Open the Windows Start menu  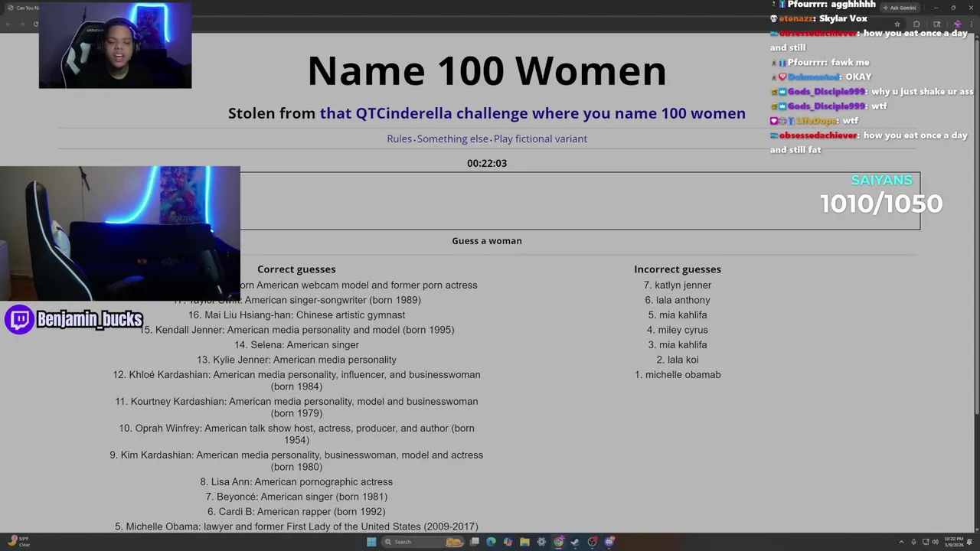(371, 542)
